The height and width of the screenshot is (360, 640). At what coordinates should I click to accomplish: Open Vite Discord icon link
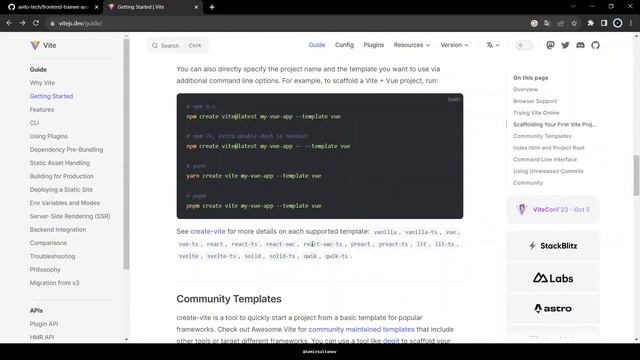580,45
